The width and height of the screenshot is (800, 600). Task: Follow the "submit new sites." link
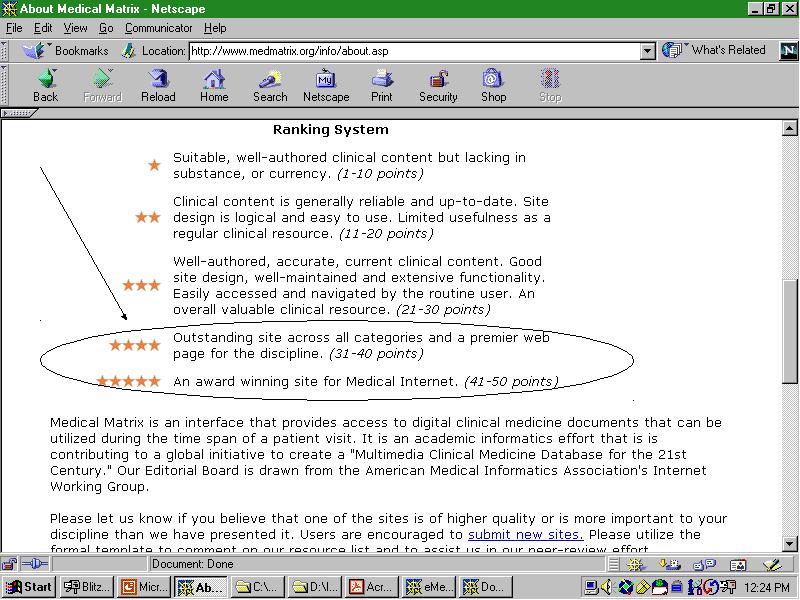coord(526,534)
